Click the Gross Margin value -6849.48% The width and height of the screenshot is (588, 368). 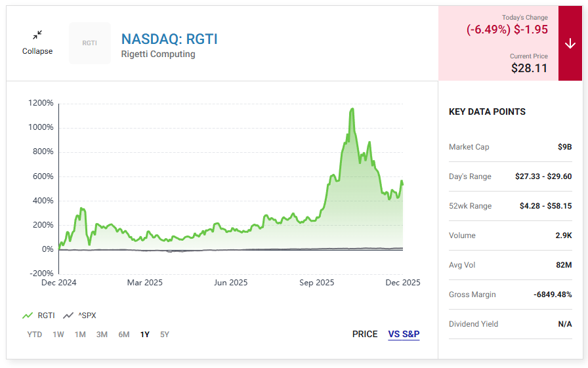[553, 295]
